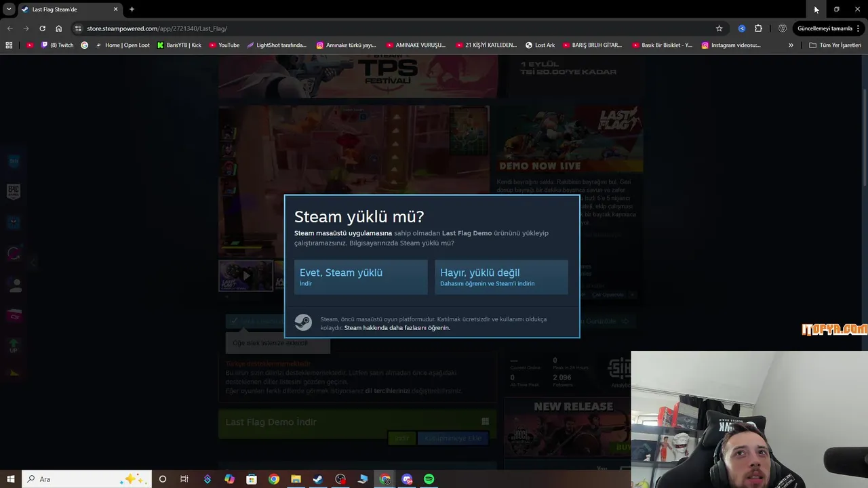Open the tab search dropdown arrow
Viewport: 868px width, 488px height.
9,9
